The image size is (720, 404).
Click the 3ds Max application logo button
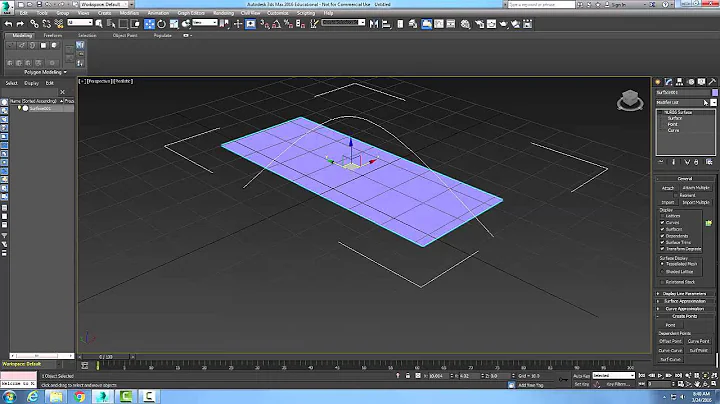pyautogui.click(x=6, y=6)
